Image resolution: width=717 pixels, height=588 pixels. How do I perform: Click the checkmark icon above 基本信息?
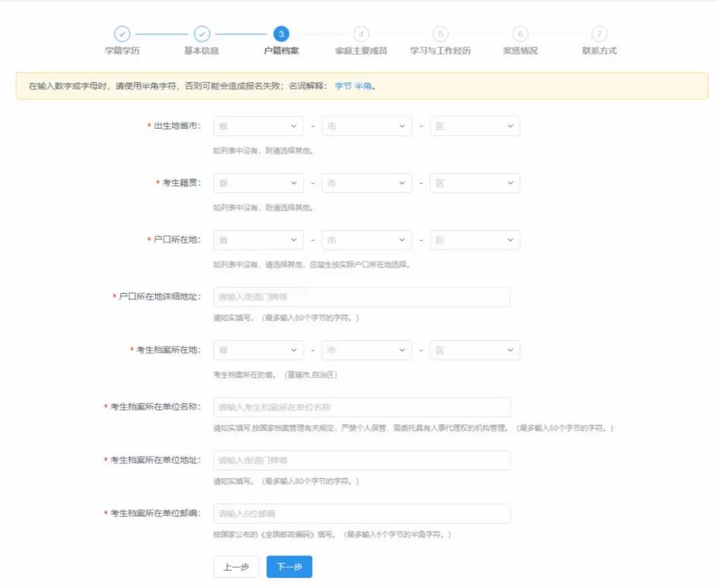tap(202, 33)
